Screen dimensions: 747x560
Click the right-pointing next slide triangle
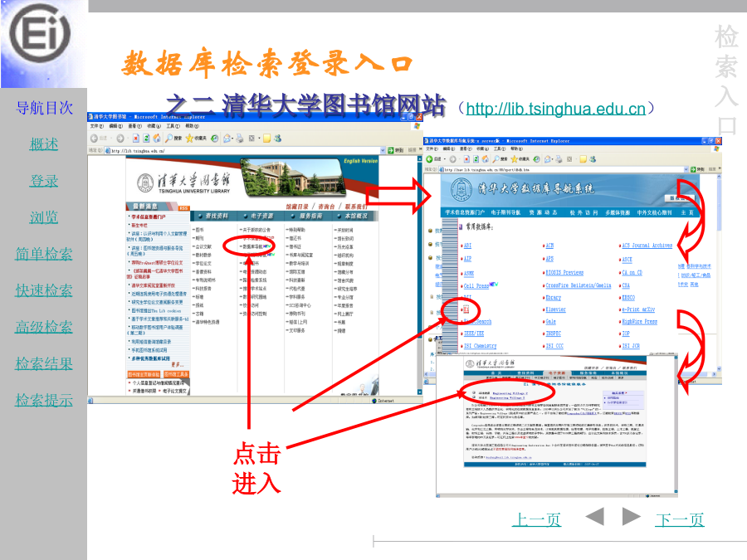coord(631,517)
